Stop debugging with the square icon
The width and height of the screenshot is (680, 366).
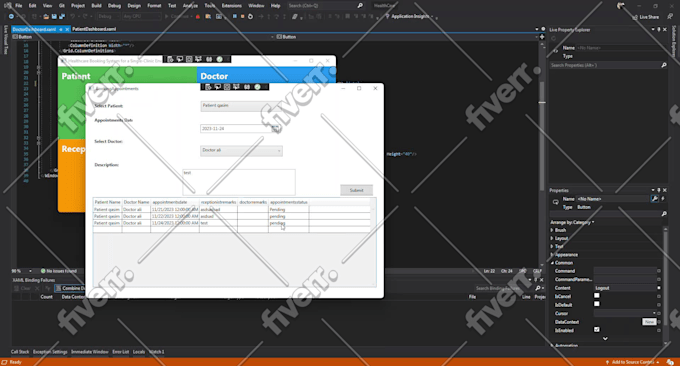click(x=242, y=16)
